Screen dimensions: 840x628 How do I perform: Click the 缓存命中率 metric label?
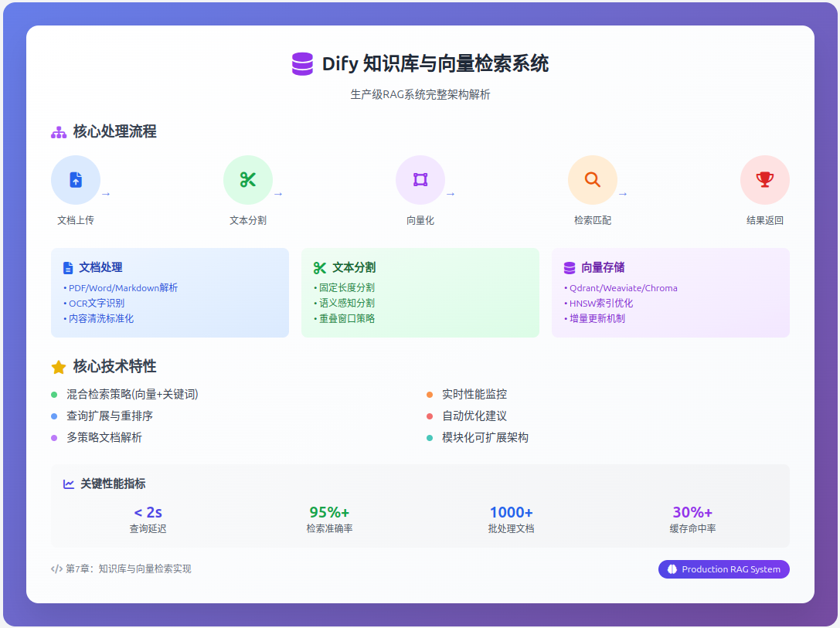tap(692, 529)
